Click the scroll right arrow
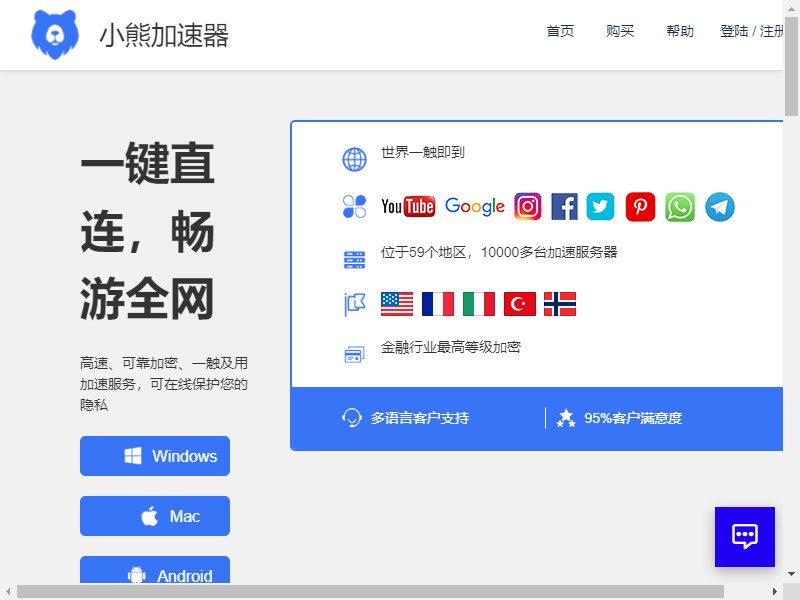The width and height of the screenshot is (800, 600). coord(775,592)
